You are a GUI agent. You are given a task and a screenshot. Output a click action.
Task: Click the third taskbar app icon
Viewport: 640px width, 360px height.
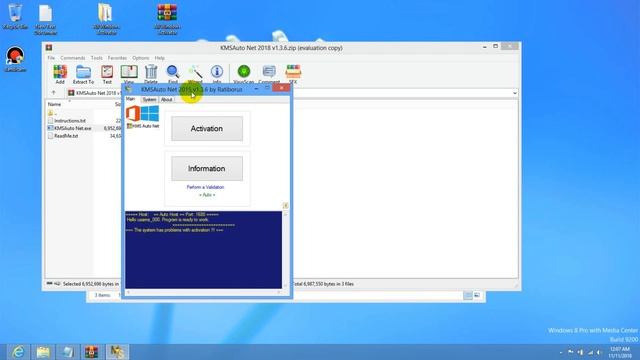(67, 351)
